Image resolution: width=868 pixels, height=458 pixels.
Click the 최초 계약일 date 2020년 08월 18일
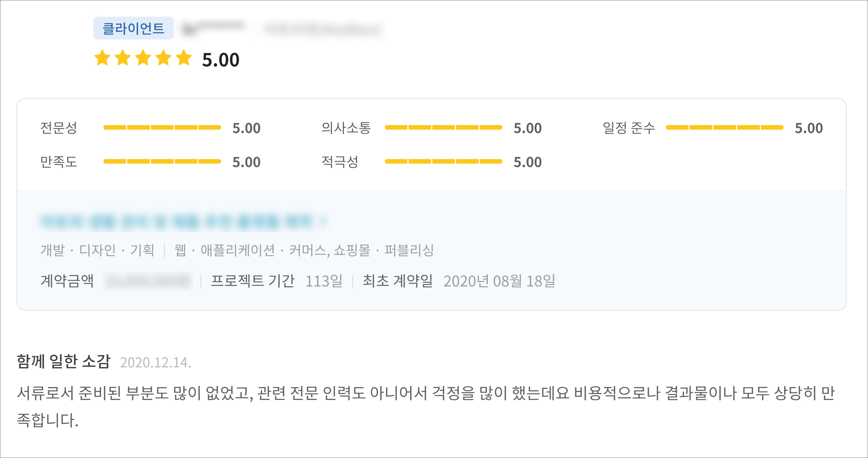pyautogui.click(x=499, y=281)
